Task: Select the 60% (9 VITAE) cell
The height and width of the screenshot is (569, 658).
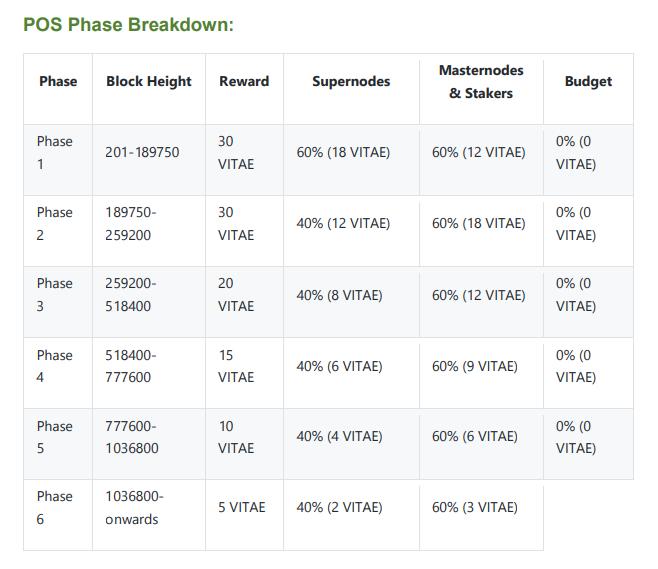Action: [x=475, y=366]
